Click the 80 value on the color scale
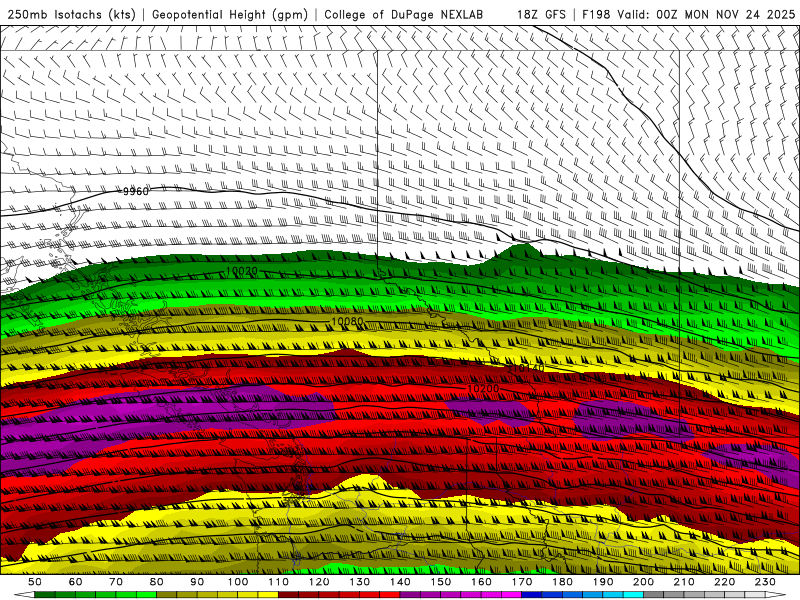The width and height of the screenshot is (800, 600). pos(157,582)
